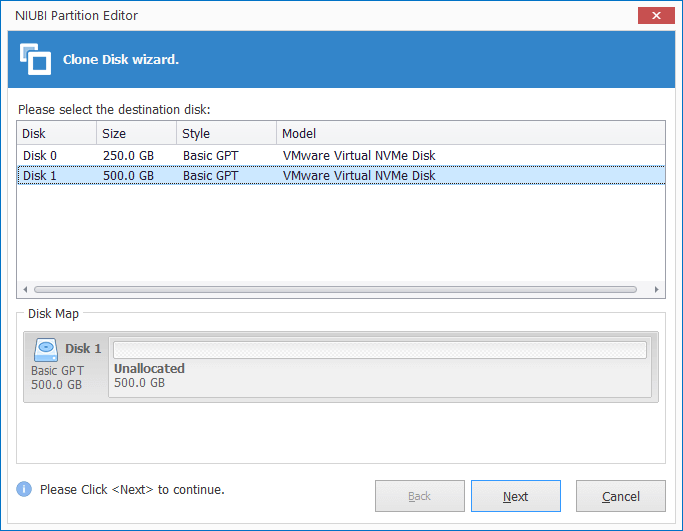Click the left scroll arrow of disk list
The image size is (683, 531).
(x=26, y=290)
